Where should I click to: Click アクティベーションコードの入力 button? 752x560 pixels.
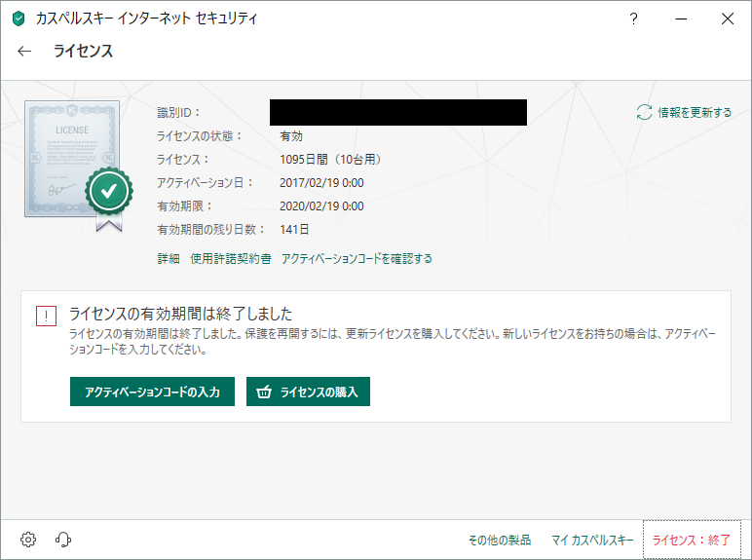[152, 392]
